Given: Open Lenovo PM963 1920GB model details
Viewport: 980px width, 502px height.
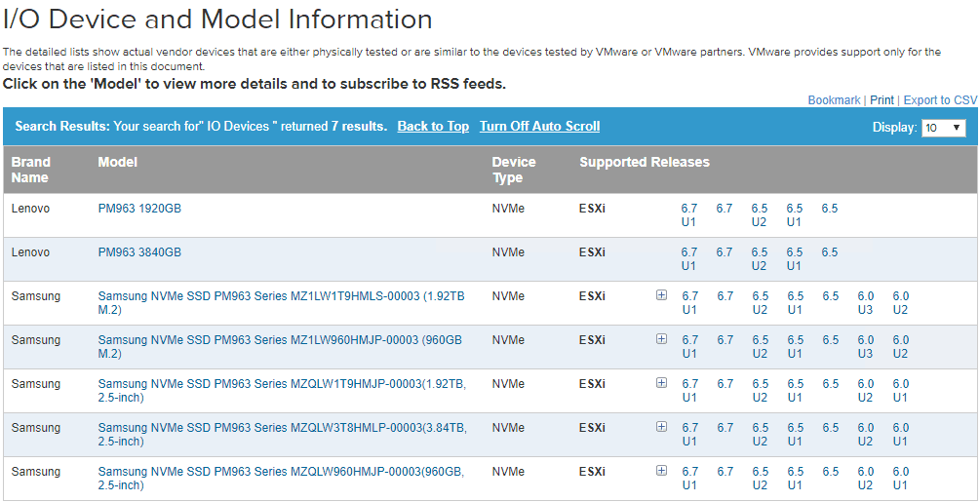Looking at the screenshot, I should (139, 209).
